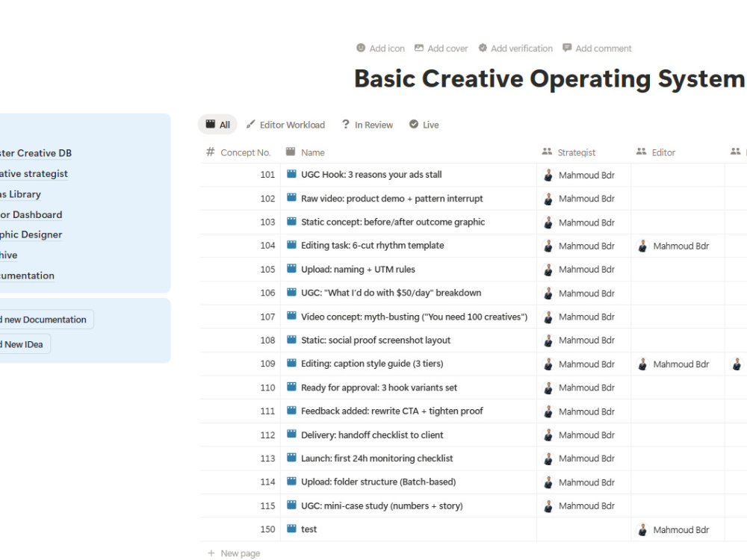The width and height of the screenshot is (747, 560).
Task: Open the Concept No. column header menu
Action: point(238,152)
